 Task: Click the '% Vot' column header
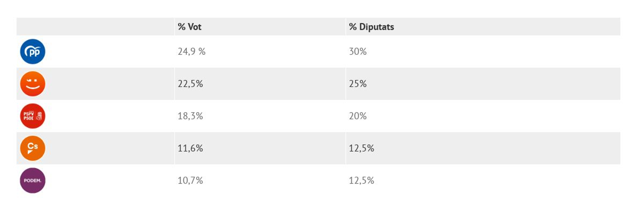pyautogui.click(x=190, y=27)
